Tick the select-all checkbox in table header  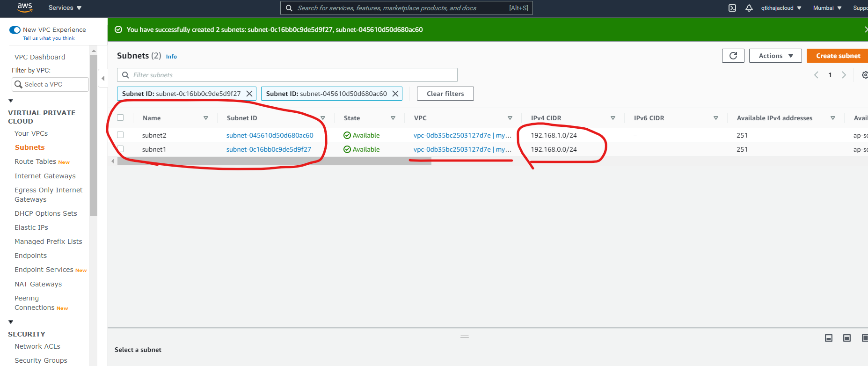point(120,117)
